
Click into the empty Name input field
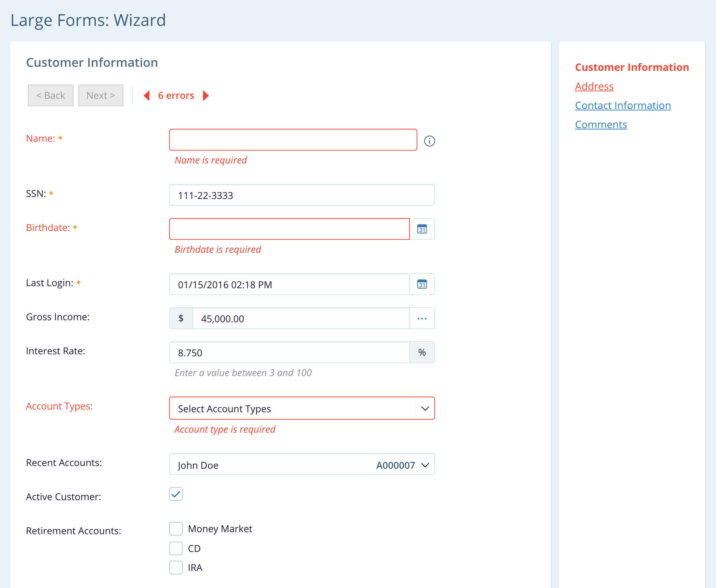293,140
